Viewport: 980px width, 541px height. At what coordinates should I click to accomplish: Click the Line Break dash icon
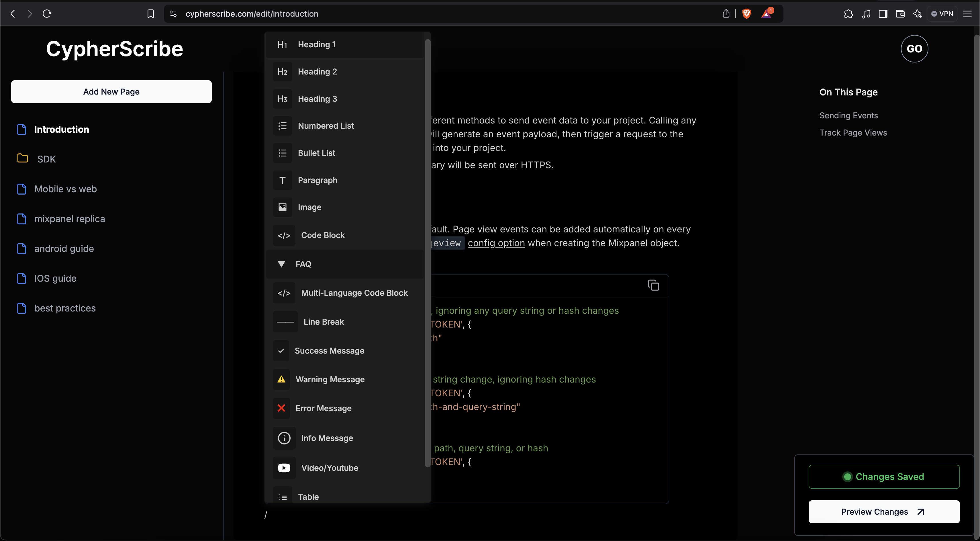[285, 322]
